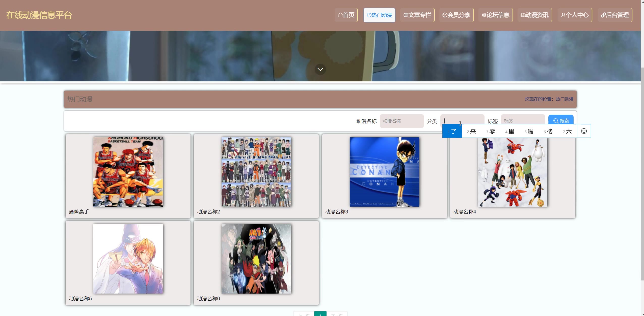Open the 文章专栏 menu item
The height and width of the screenshot is (316, 644).
(x=417, y=15)
